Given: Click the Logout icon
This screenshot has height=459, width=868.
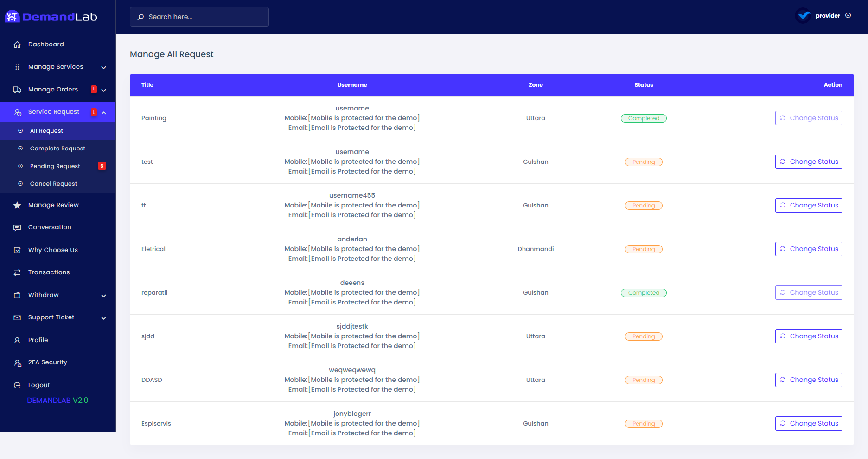Looking at the screenshot, I should click(17, 385).
